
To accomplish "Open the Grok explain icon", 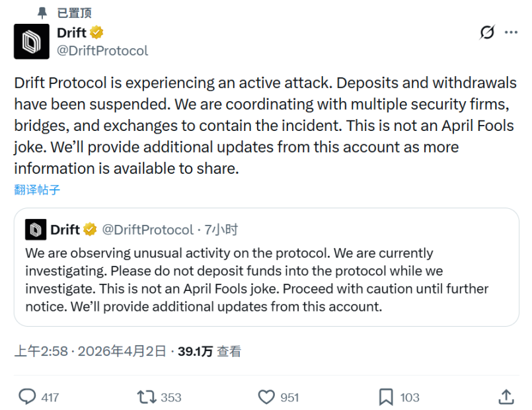I will point(487,32).
